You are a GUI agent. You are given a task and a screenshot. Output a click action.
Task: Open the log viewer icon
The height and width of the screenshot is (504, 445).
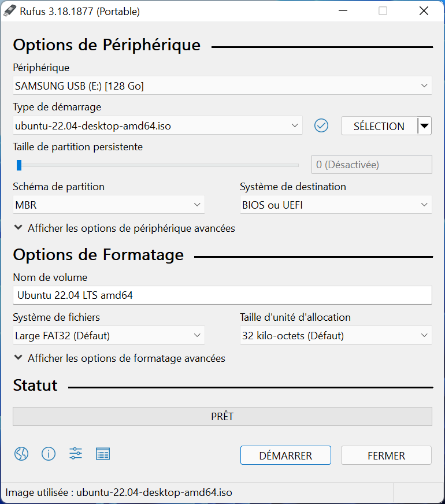coord(103,454)
